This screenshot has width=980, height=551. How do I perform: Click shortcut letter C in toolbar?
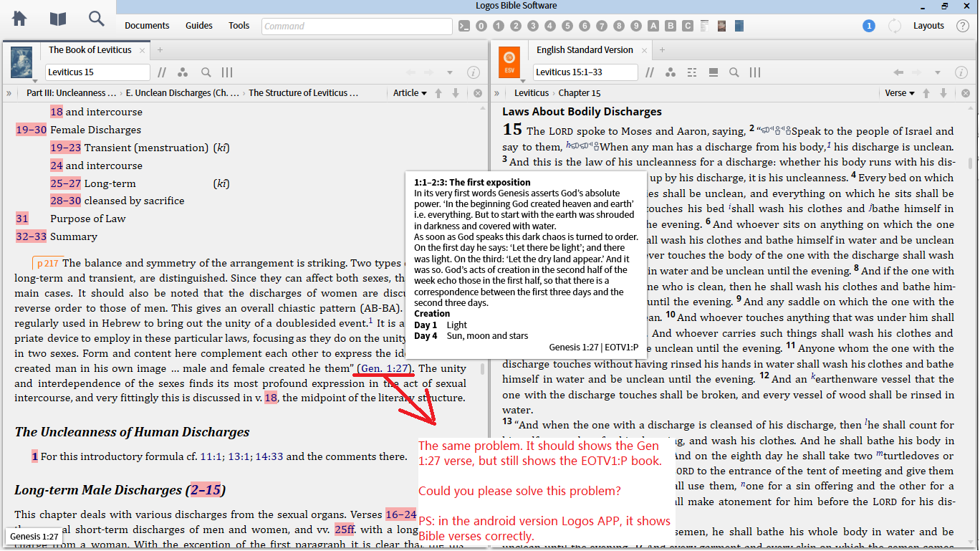coord(688,26)
